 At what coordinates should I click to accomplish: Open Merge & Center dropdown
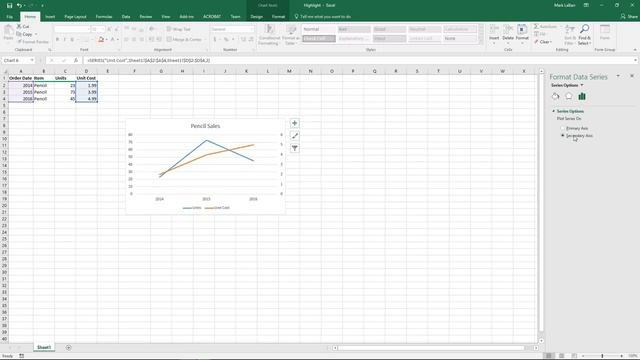pyautogui.click(x=205, y=40)
